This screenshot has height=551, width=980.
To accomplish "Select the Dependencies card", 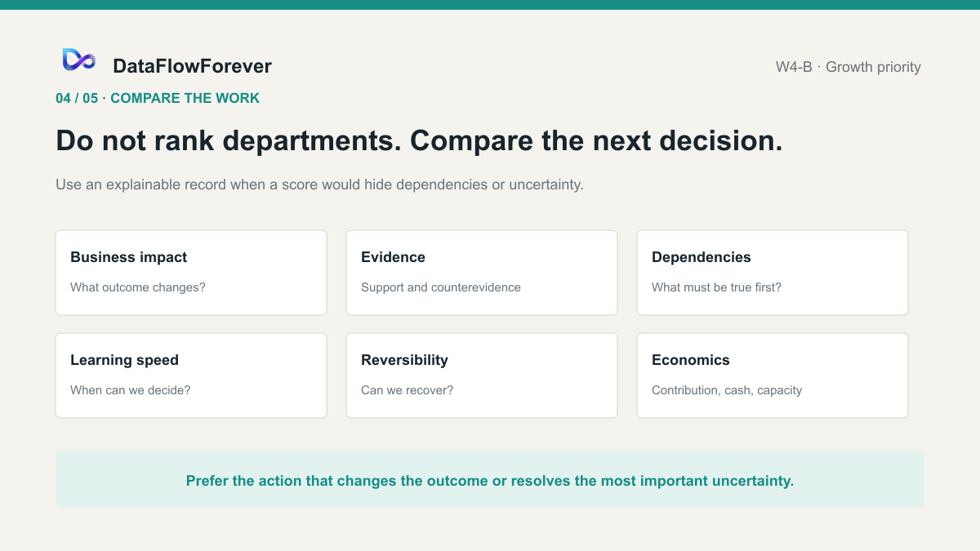I will 773,273.
